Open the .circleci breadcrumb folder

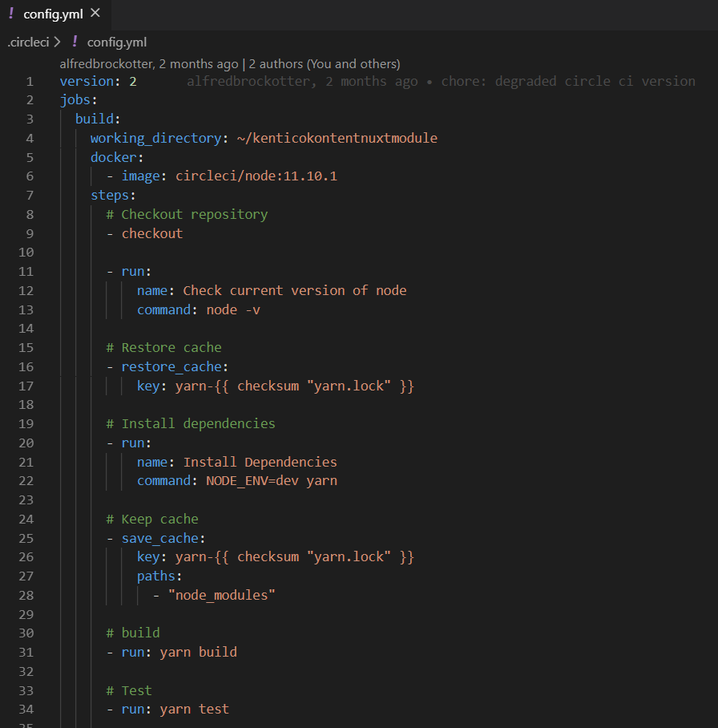[28, 42]
